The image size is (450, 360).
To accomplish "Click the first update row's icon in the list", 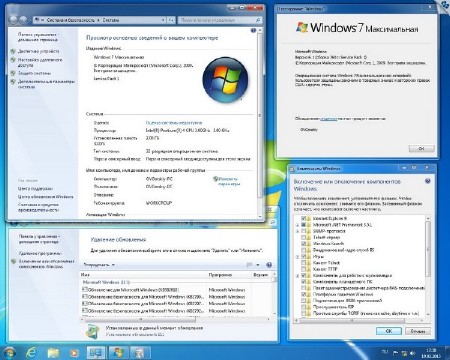I will point(85,290).
